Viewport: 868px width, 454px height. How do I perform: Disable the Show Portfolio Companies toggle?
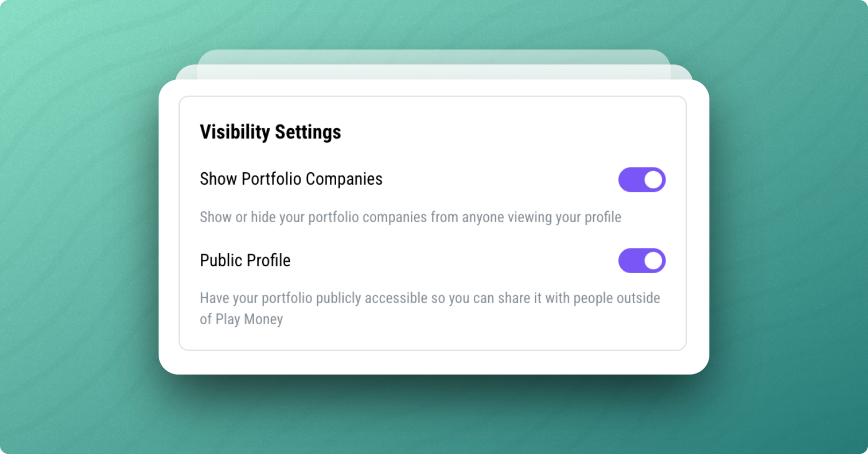point(642,180)
